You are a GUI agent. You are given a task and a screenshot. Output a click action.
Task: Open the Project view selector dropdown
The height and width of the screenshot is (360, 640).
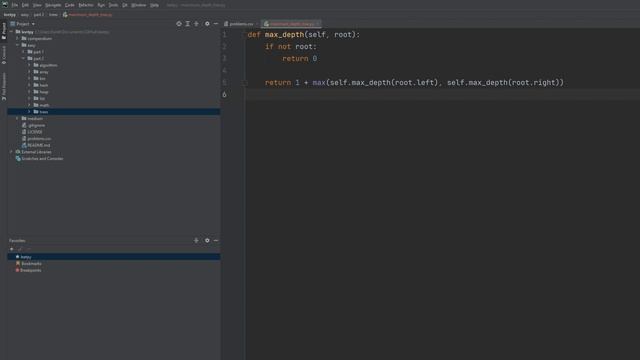click(x=23, y=24)
